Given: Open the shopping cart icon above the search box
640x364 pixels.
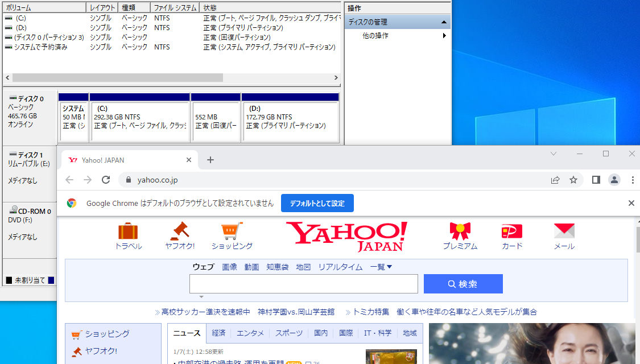Looking at the screenshot, I should click(232, 231).
